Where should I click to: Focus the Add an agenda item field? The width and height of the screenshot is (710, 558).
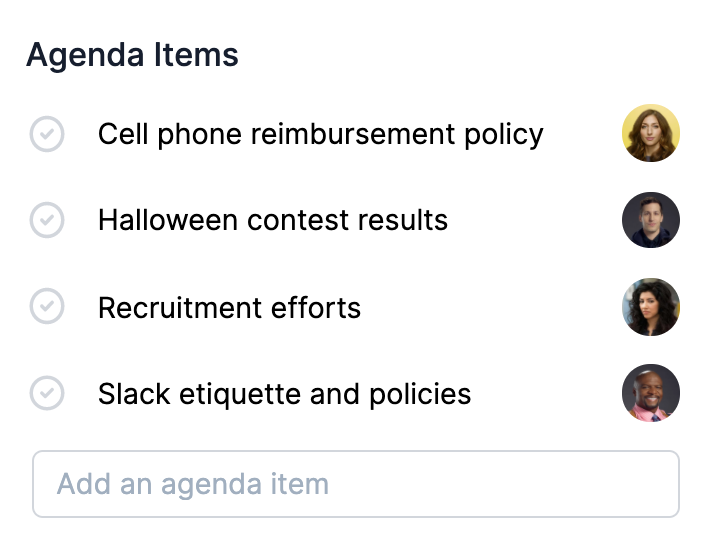click(x=356, y=484)
